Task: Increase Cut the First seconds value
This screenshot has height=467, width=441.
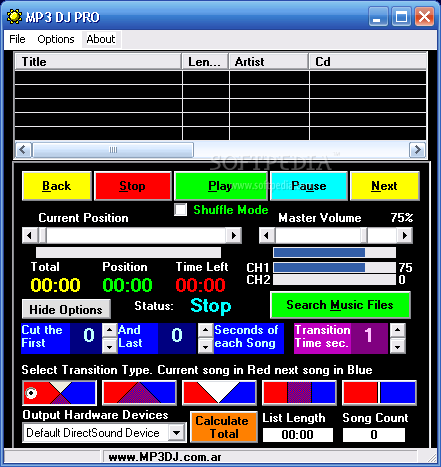Action: coord(109,331)
